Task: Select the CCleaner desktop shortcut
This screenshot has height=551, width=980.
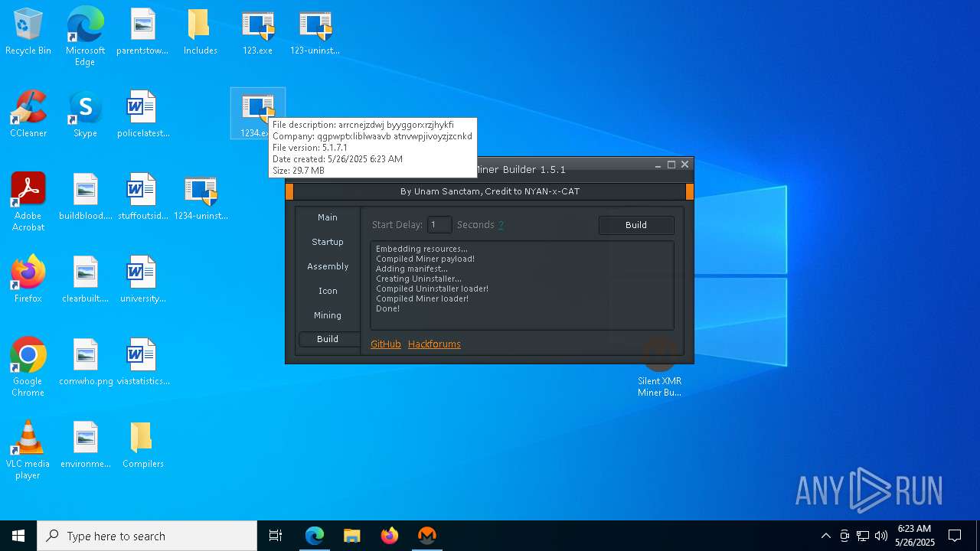Action: coord(28,115)
